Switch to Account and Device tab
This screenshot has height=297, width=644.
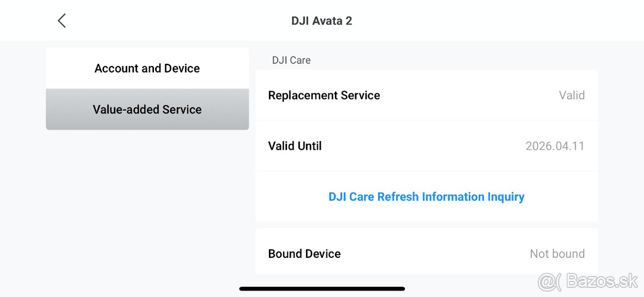[x=147, y=69]
